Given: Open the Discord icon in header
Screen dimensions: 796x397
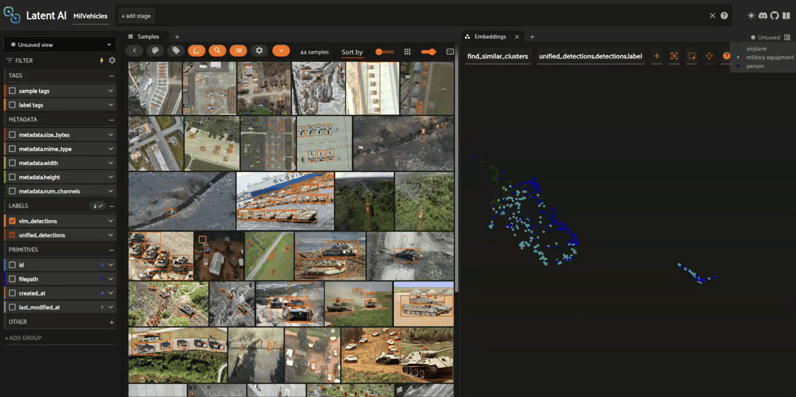Looking at the screenshot, I should 763,16.
